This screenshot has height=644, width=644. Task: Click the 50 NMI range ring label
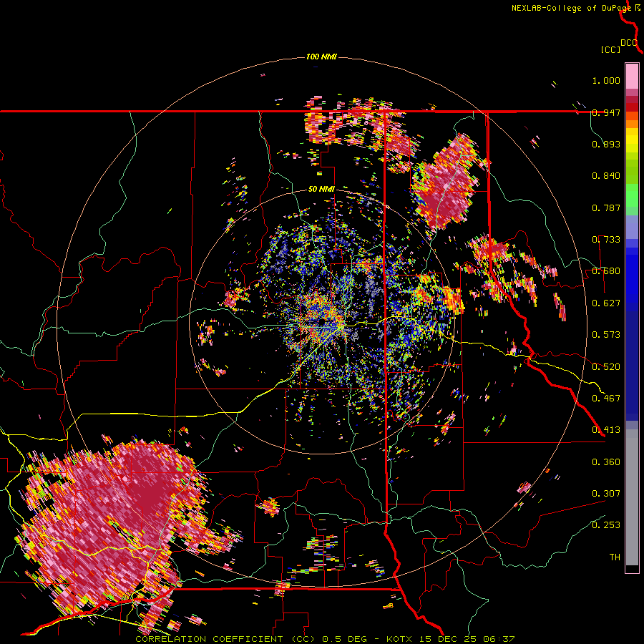coord(321,189)
